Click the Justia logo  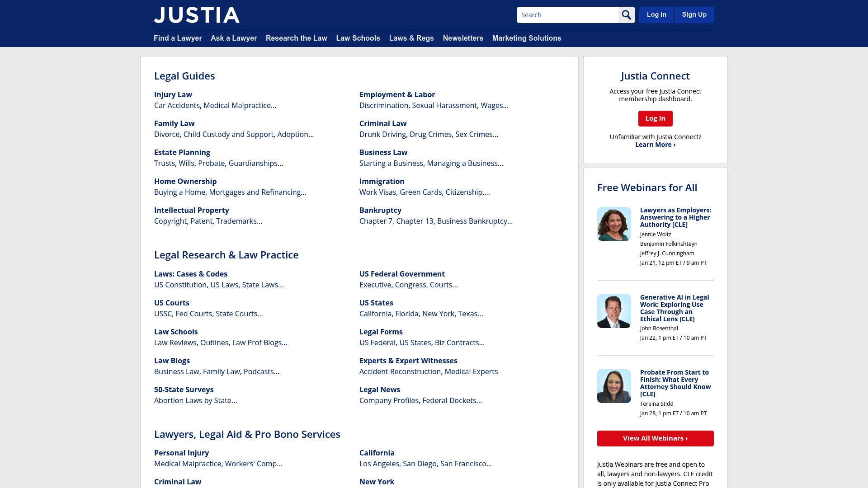197,15
